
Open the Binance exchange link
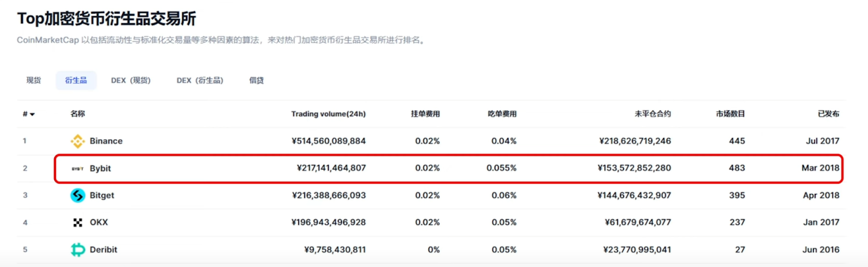click(x=106, y=141)
